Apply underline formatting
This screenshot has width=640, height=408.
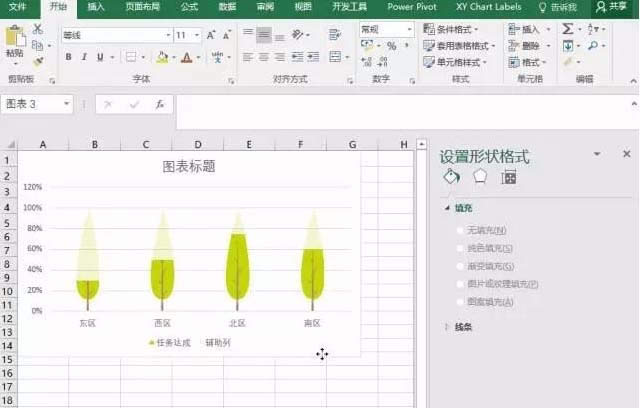(x=98, y=57)
